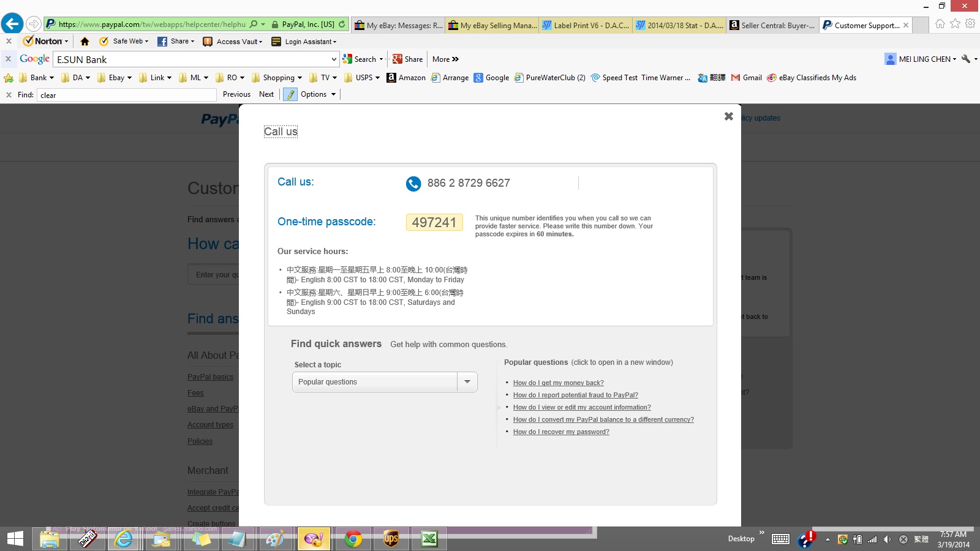
Task: Click the Find text field containing 'clear'
Action: (127, 95)
